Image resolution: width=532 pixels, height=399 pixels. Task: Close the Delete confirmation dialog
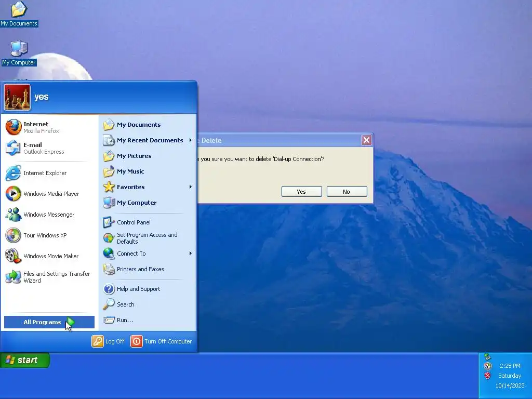pos(366,140)
